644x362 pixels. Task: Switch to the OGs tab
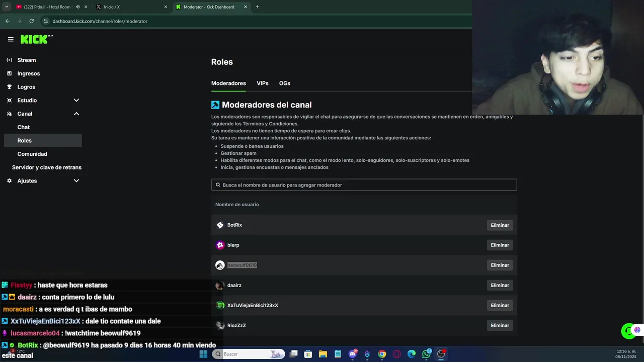285,83
